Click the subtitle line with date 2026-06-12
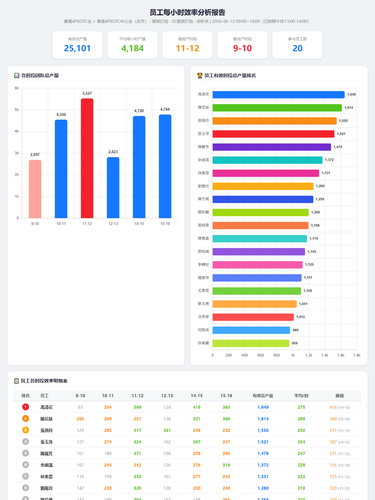The image size is (375, 500). (x=187, y=21)
